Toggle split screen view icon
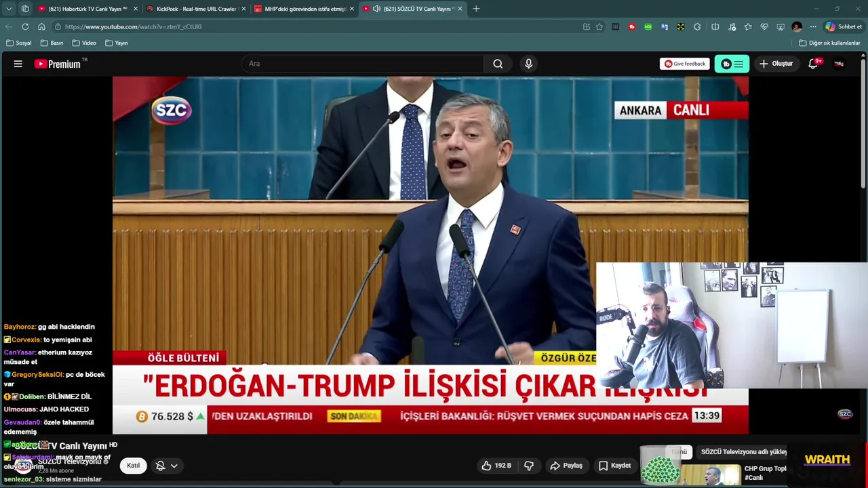The height and width of the screenshot is (488, 868). click(x=715, y=26)
